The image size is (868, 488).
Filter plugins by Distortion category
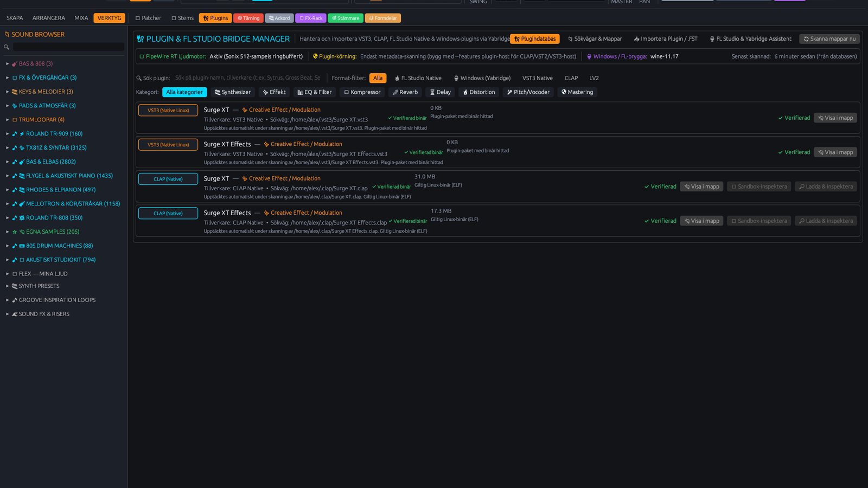[x=479, y=92]
